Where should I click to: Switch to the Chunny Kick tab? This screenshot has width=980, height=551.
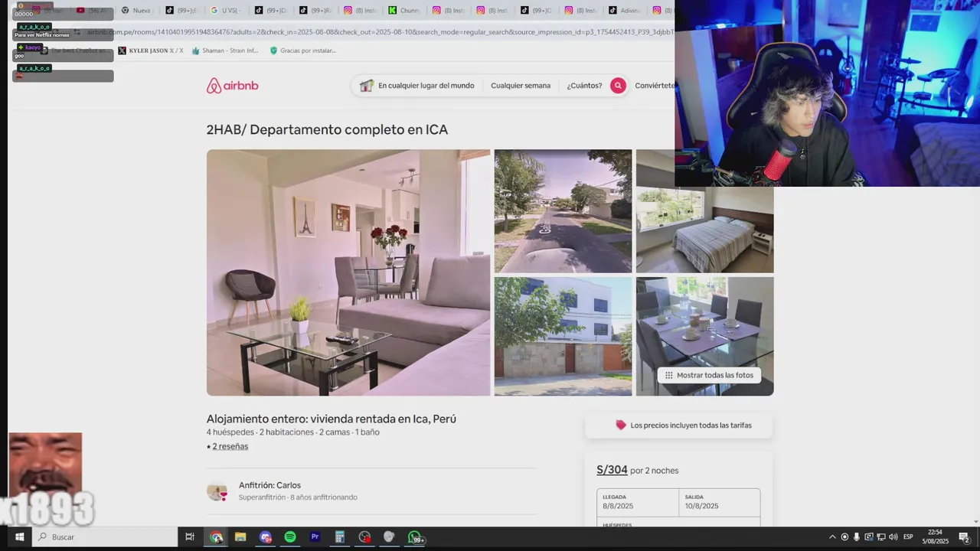click(403, 11)
